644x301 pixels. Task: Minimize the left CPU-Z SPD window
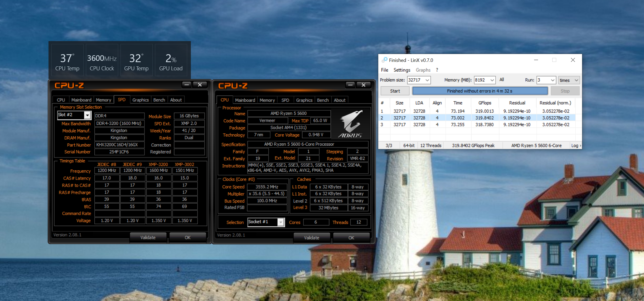(x=187, y=85)
